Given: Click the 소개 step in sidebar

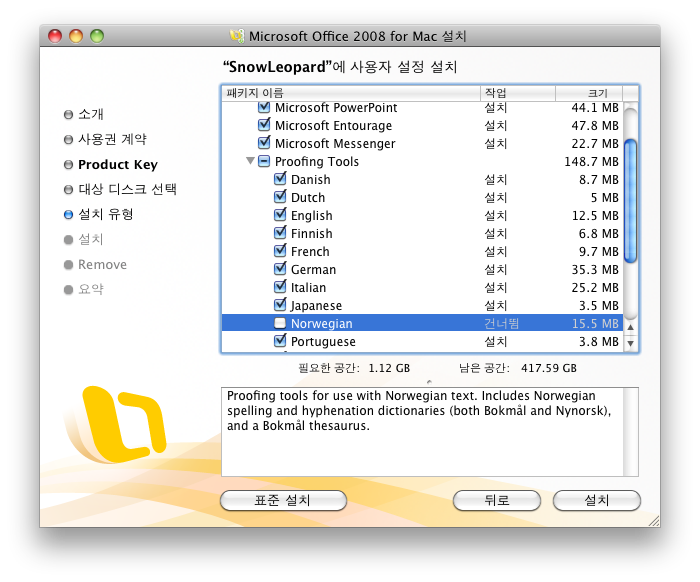Looking at the screenshot, I should click(x=91, y=114).
